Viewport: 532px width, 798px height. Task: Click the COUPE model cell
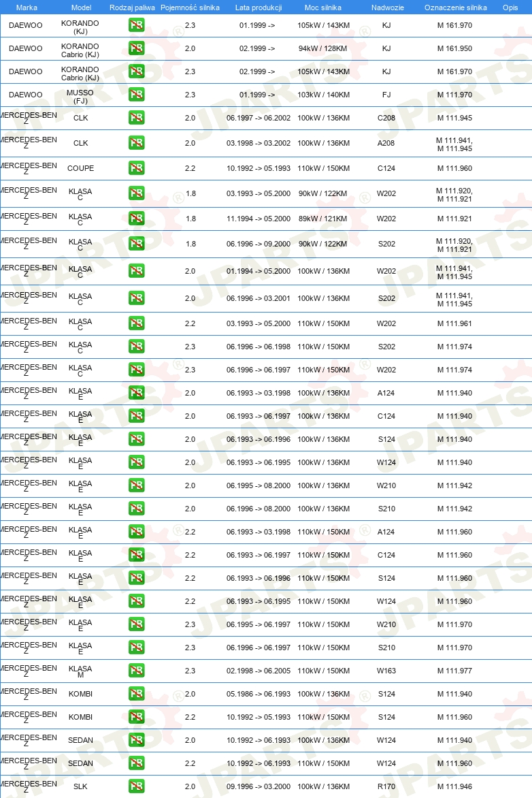pyautogui.click(x=80, y=168)
